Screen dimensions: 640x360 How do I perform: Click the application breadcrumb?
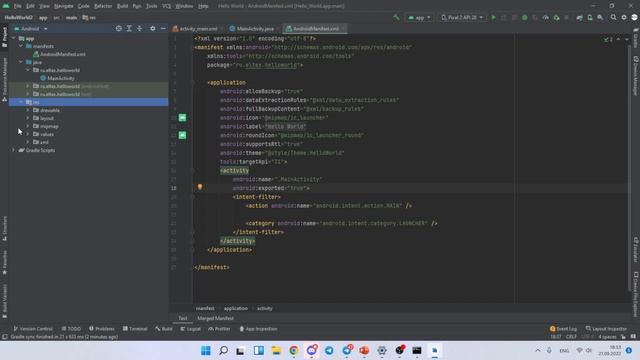[236, 309]
